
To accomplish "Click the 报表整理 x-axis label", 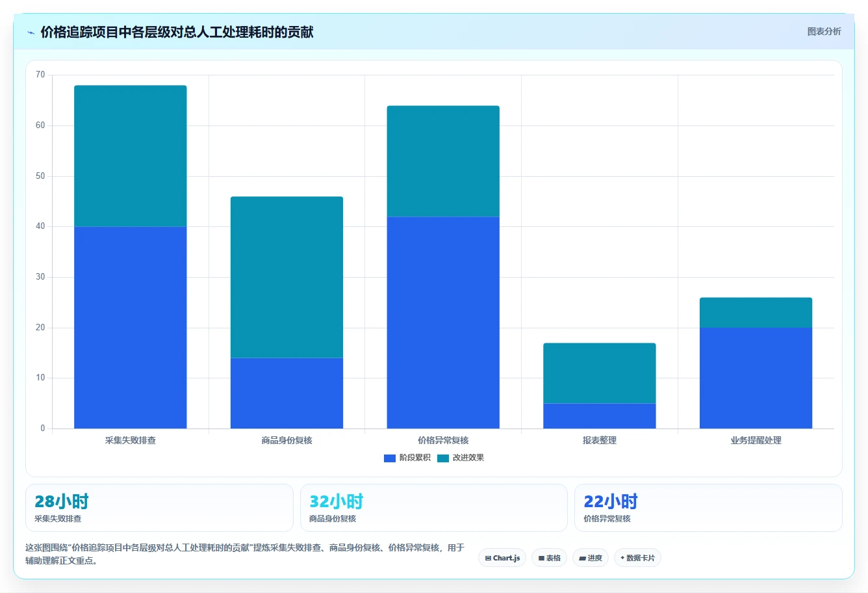I will [x=600, y=440].
